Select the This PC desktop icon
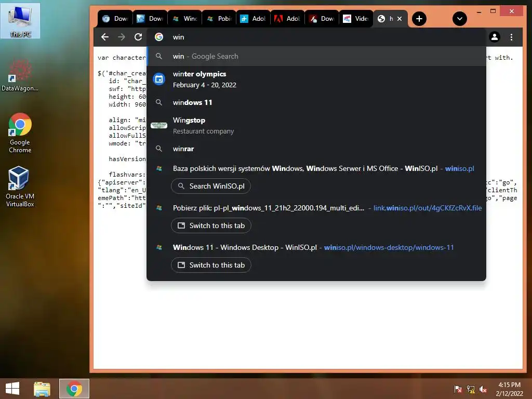This screenshot has height=399, width=532. click(x=20, y=21)
